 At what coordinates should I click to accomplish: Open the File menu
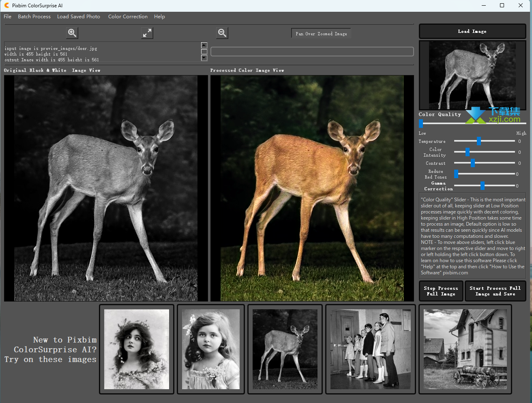pyautogui.click(x=8, y=17)
